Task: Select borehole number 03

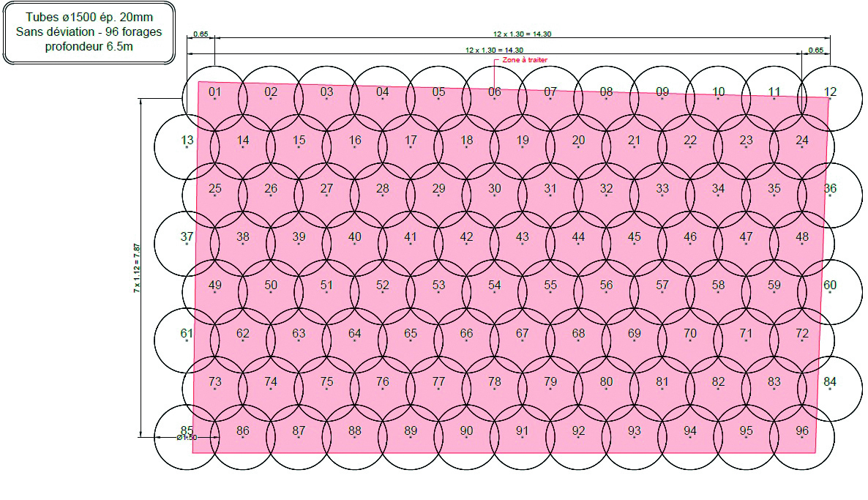Action: (x=326, y=92)
